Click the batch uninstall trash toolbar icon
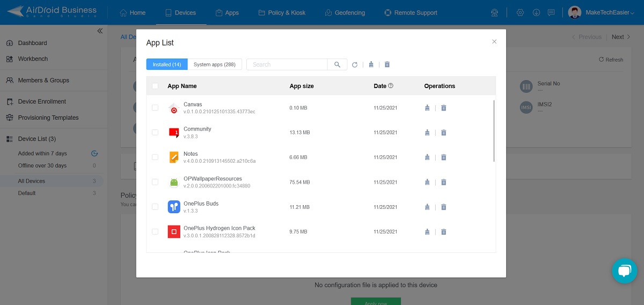This screenshot has width=644, height=305. (387, 64)
